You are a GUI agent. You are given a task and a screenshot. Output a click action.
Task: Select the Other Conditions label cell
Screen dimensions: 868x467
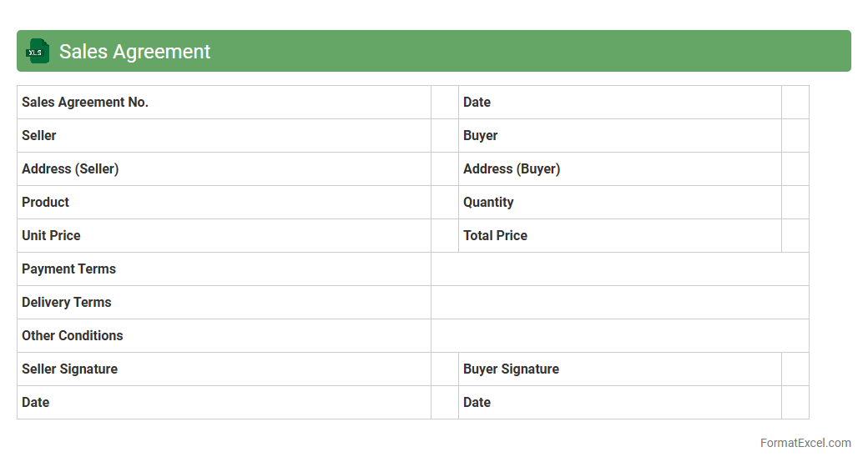click(x=72, y=335)
